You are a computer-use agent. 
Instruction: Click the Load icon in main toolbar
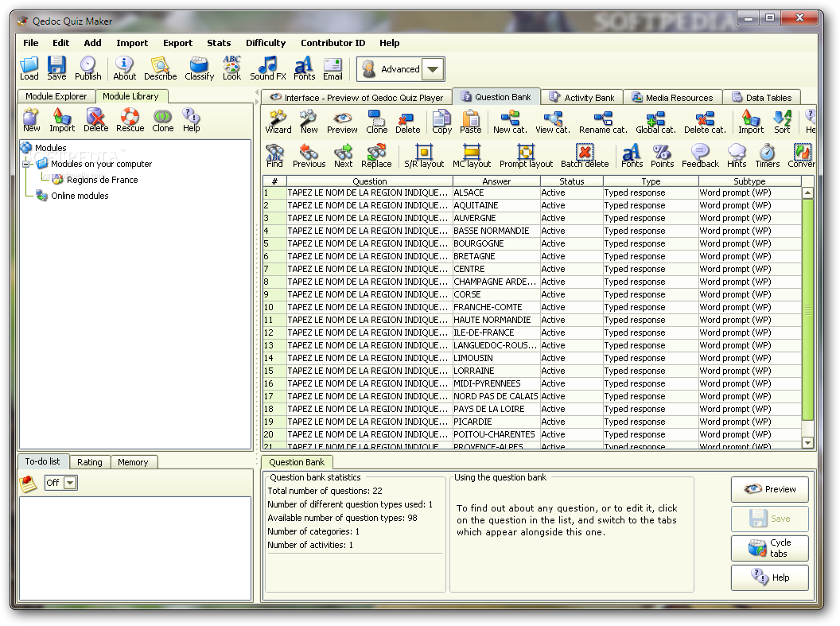(29, 68)
